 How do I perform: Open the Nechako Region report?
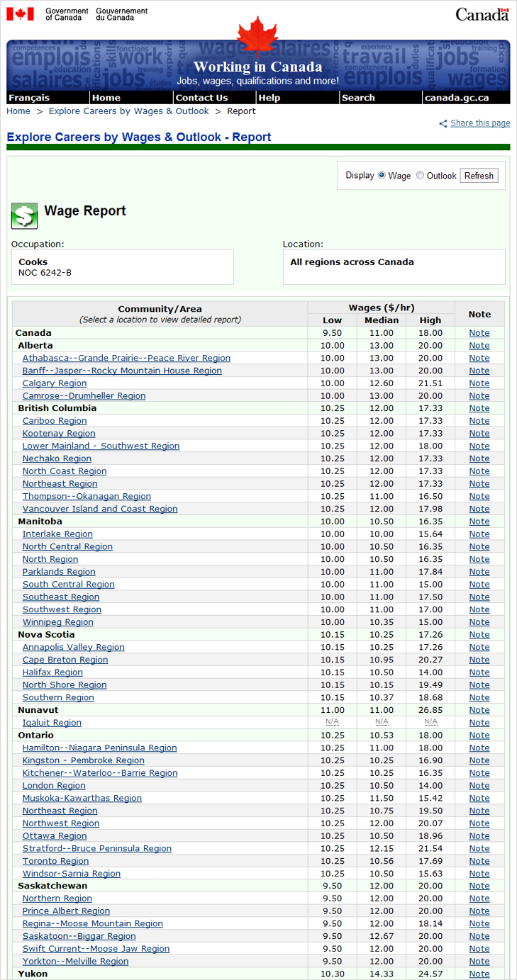[x=57, y=459]
